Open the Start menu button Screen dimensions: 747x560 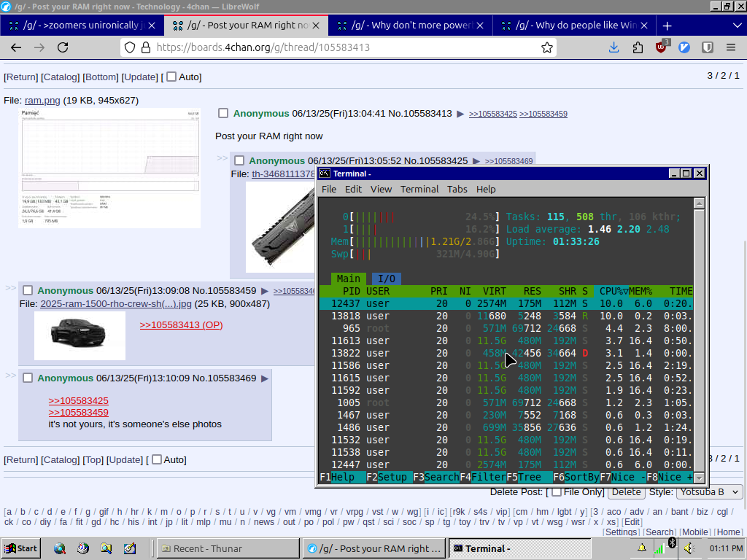[x=20, y=548]
